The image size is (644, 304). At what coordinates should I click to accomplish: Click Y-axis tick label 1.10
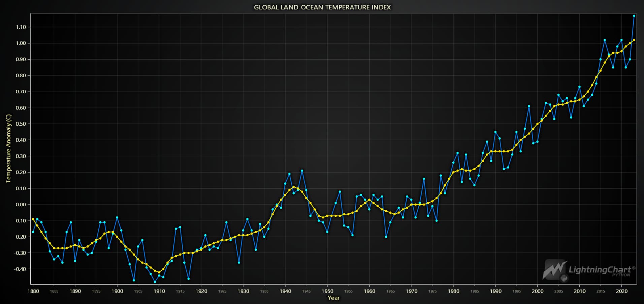coord(21,27)
